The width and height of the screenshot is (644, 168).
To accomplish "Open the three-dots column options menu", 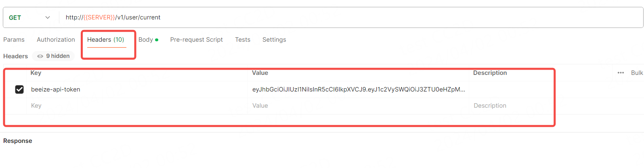I will tap(621, 73).
